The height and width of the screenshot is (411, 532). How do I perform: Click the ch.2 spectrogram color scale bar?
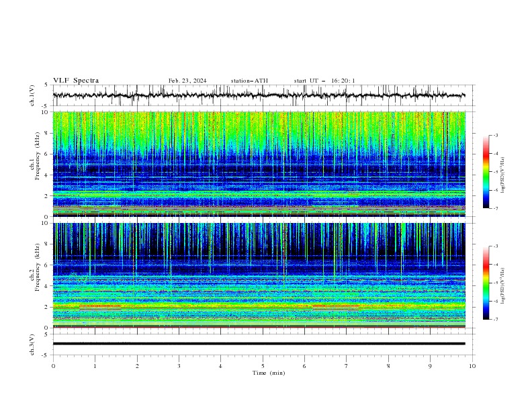point(486,283)
